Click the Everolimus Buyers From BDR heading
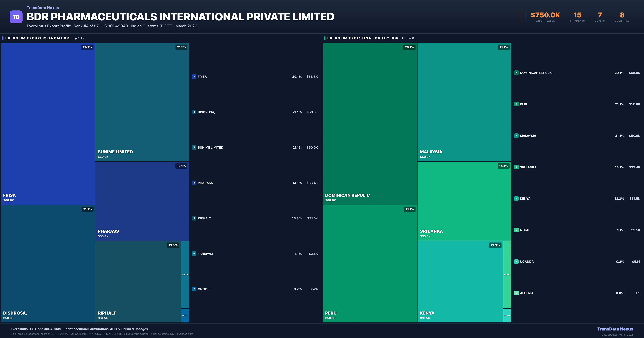The width and height of the screenshot is (644, 338). point(37,38)
